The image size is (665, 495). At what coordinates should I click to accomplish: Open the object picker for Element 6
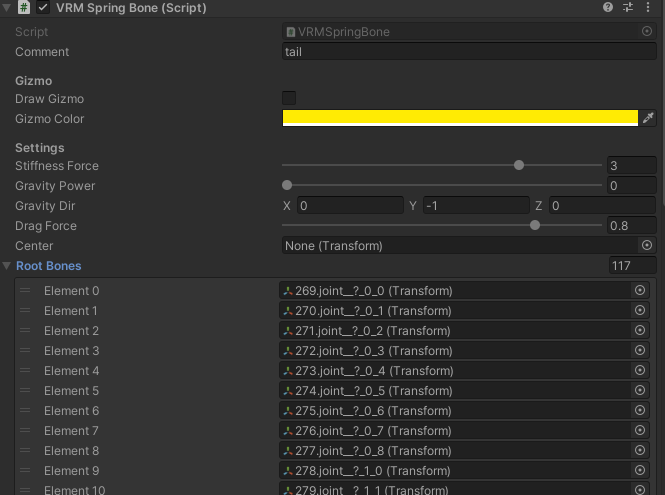640,410
